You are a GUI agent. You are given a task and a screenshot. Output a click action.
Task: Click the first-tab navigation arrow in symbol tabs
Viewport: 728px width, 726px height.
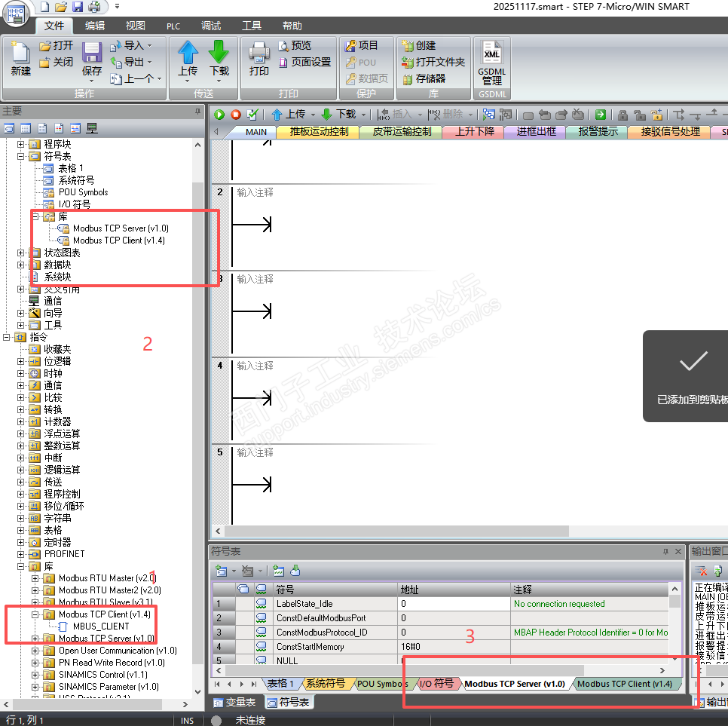(x=217, y=685)
